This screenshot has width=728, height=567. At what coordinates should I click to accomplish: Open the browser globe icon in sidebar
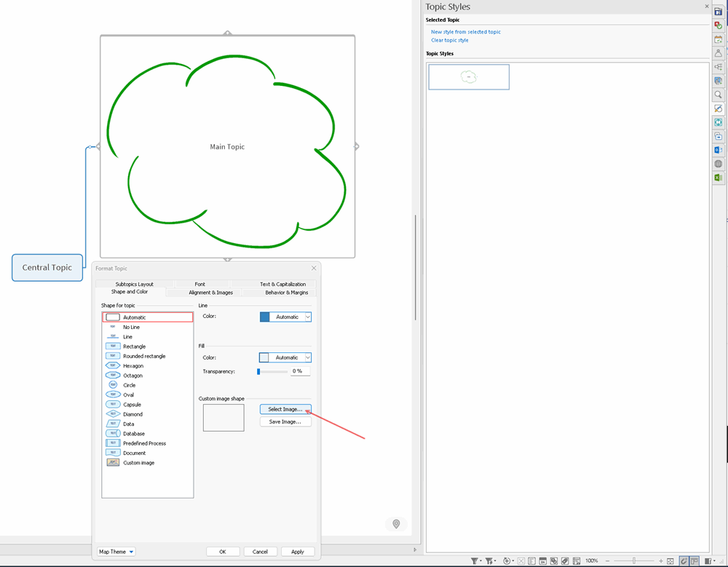718,164
